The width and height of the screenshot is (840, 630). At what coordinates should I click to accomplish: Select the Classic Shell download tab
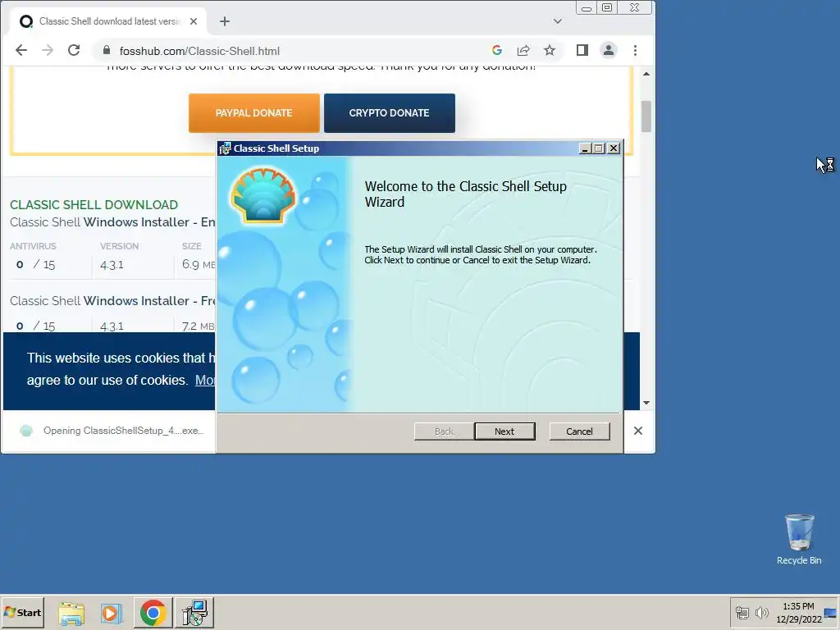108,21
